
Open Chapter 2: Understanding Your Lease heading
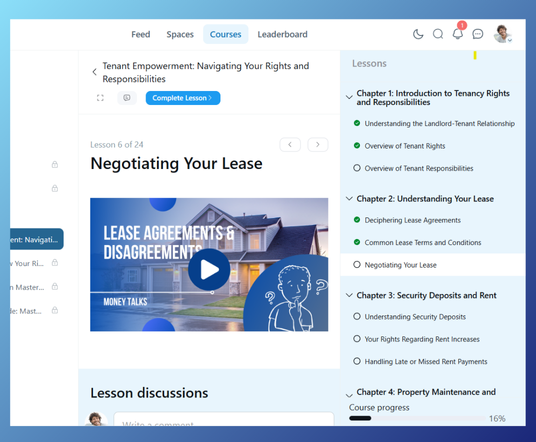coord(425,199)
